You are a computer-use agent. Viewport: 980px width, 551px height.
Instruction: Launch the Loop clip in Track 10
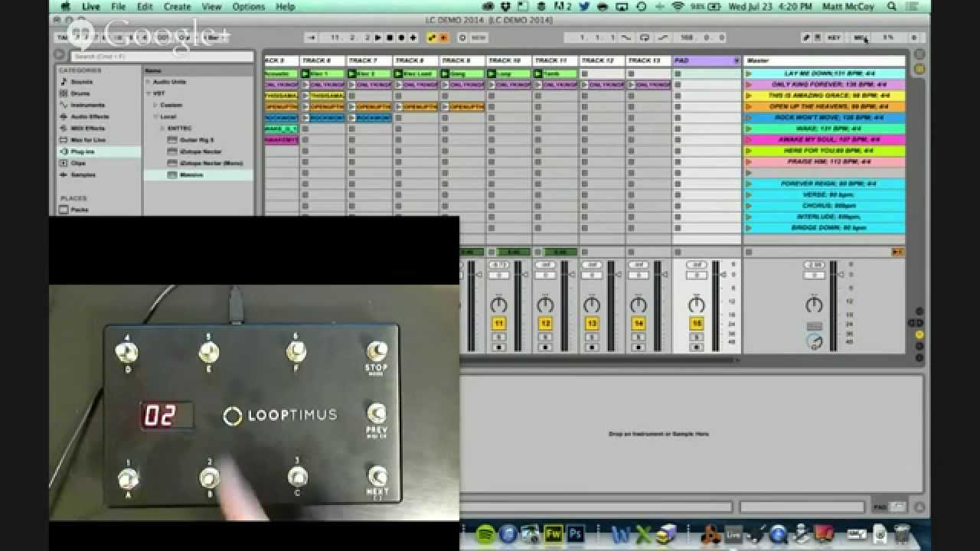492,74
